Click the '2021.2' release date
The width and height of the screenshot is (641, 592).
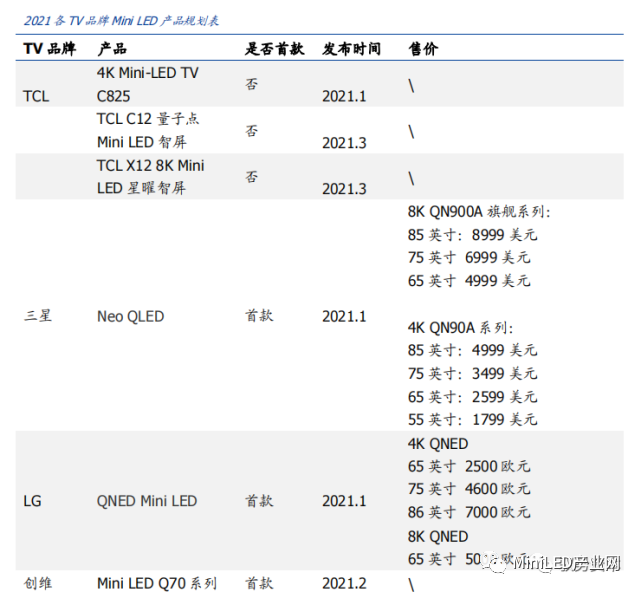coord(344,583)
